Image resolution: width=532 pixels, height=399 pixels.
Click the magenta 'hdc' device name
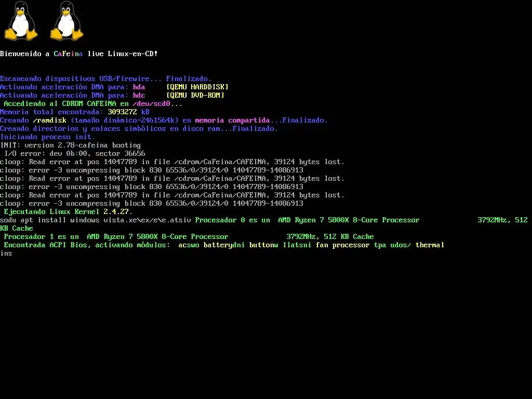pos(139,96)
